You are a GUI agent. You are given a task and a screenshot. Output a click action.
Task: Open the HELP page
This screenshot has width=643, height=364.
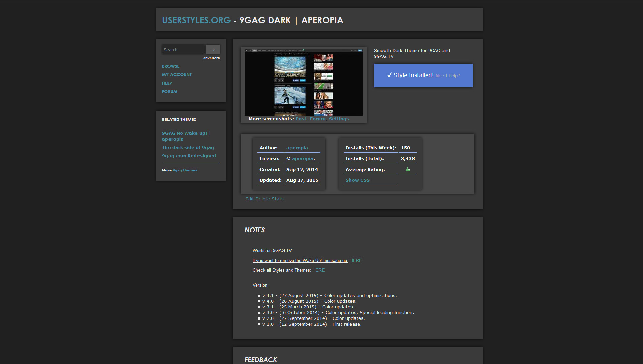click(167, 83)
